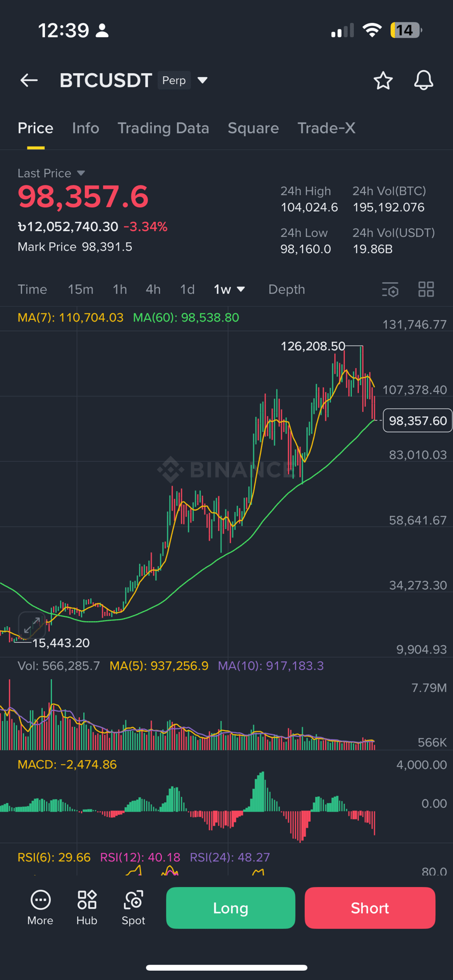Tap the RSI(12): 40.18 label
The height and width of the screenshot is (980, 453).
[140, 857]
